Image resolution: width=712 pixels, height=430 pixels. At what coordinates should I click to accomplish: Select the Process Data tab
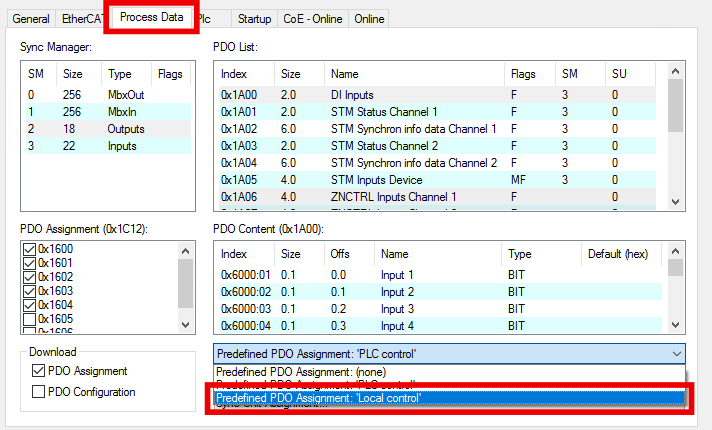pos(151,17)
